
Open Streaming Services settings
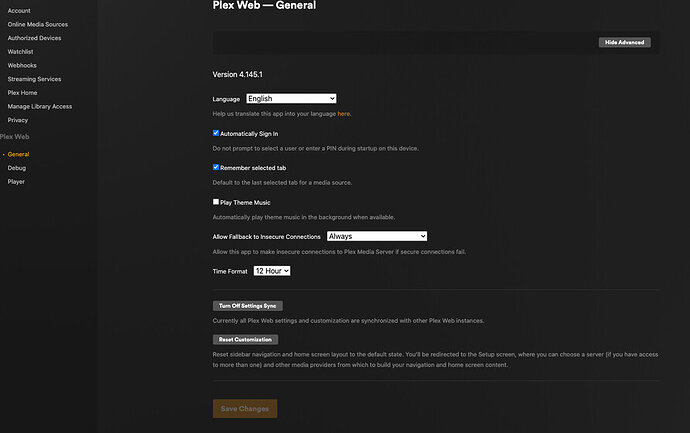point(34,79)
